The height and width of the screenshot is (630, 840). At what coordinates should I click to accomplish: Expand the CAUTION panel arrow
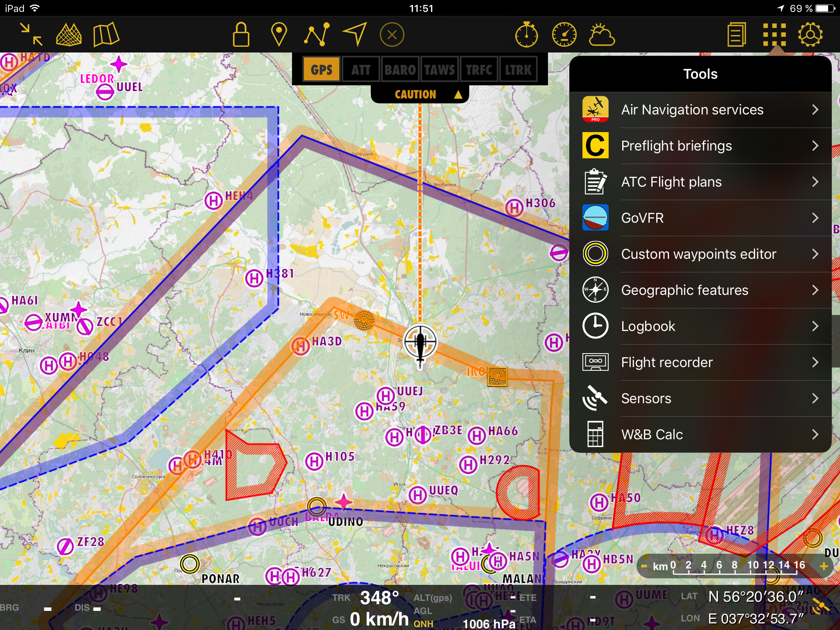coord(458,95)
